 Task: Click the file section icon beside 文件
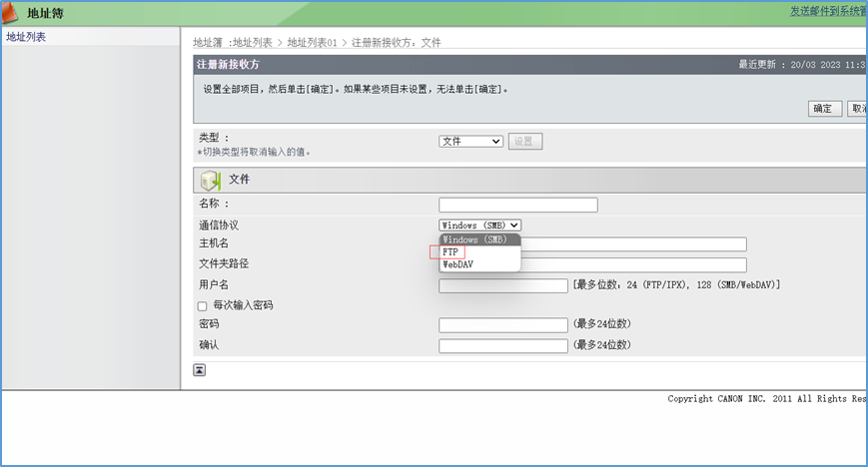pyautogui.click(x=211, y=181)
